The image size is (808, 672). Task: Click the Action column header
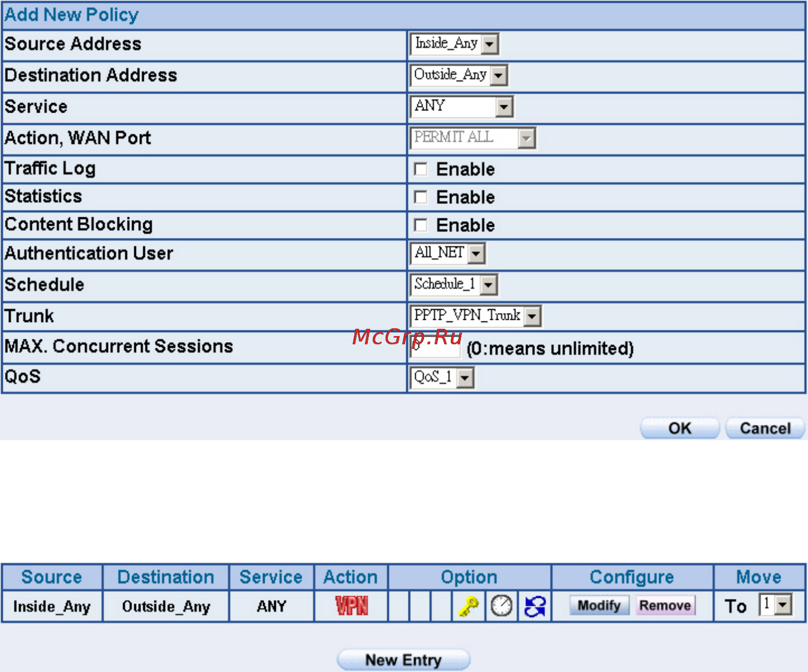pos(351,577)
